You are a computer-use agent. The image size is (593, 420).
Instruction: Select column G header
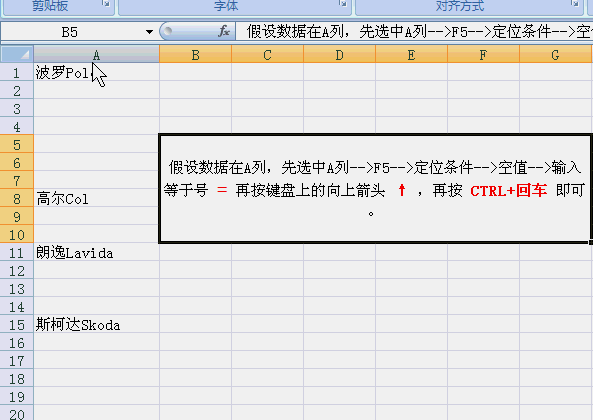pos(555,55)
